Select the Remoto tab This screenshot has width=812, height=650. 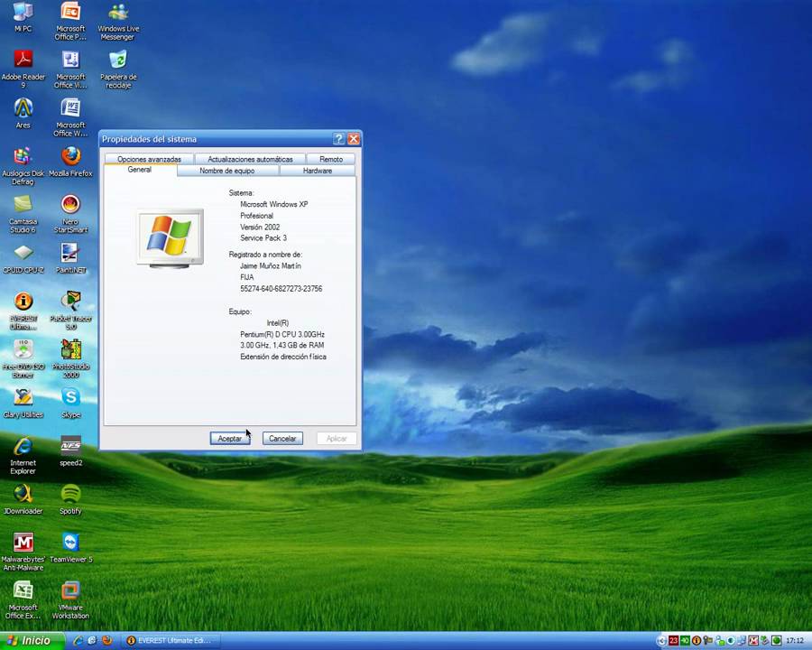click(331, 159)
